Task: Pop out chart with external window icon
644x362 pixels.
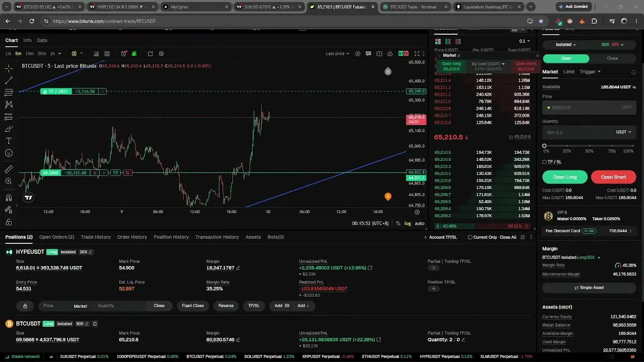Action: [x=150, y=54]
